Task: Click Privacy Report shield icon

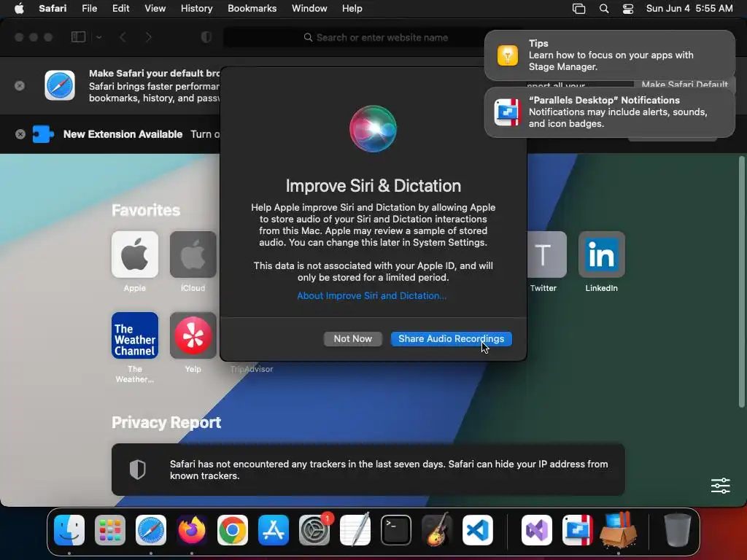Action: [x=138, y=470]
